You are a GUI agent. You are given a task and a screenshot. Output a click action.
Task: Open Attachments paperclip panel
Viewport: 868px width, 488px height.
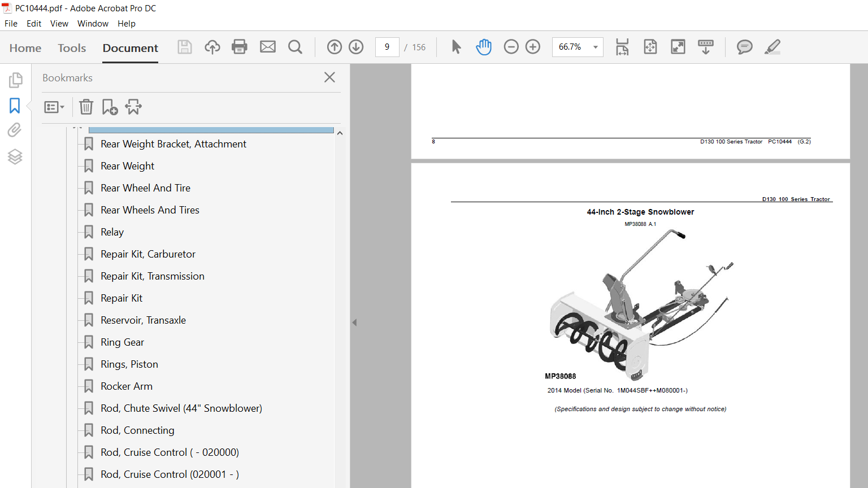click(x=15, y=130)
